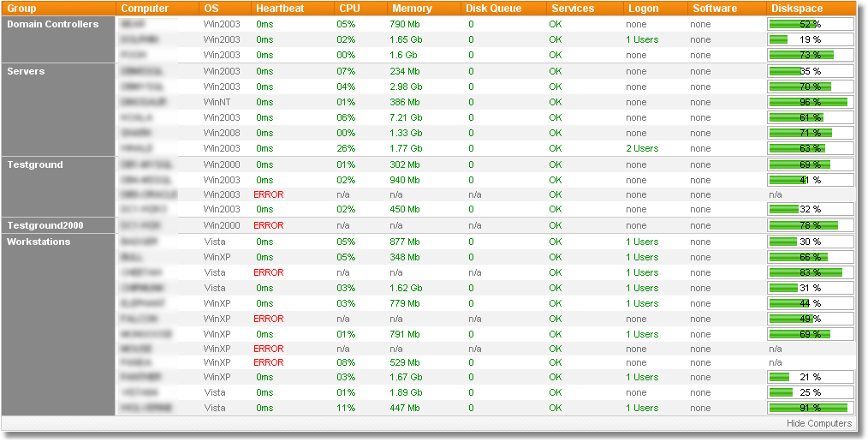This screenshot has height=442, width=868.
Task: Click the 2.98 Gb memory value
Action: coord(406,87)
